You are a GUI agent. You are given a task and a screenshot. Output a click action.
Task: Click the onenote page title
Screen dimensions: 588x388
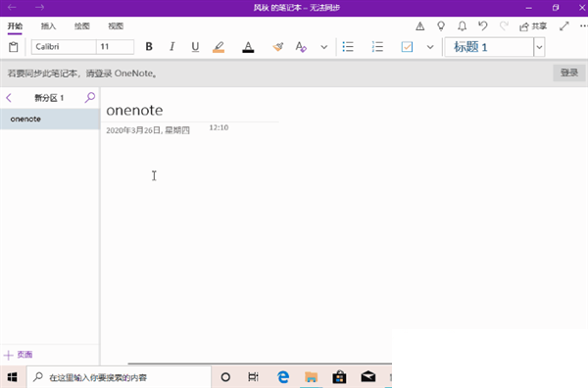point(134,110)
